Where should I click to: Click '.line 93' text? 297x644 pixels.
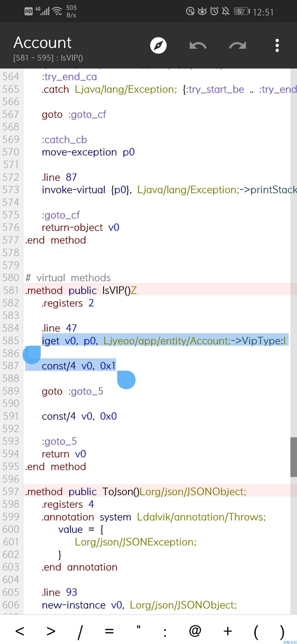click(x=59, y=592)
